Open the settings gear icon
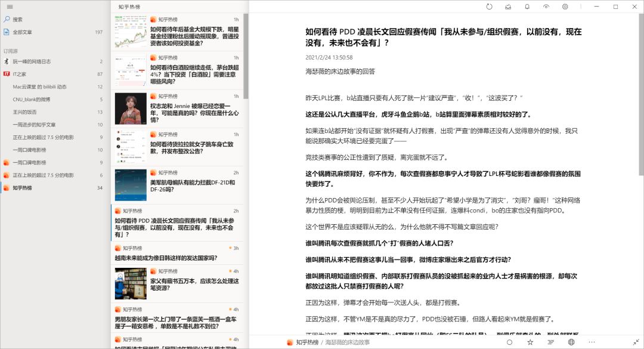 (565, 7)
